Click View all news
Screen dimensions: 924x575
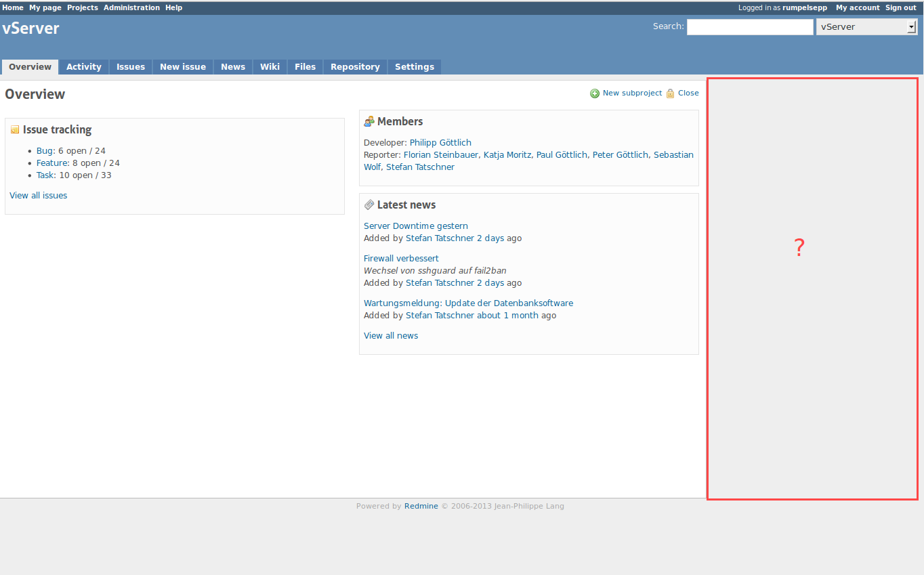(391, 336)
